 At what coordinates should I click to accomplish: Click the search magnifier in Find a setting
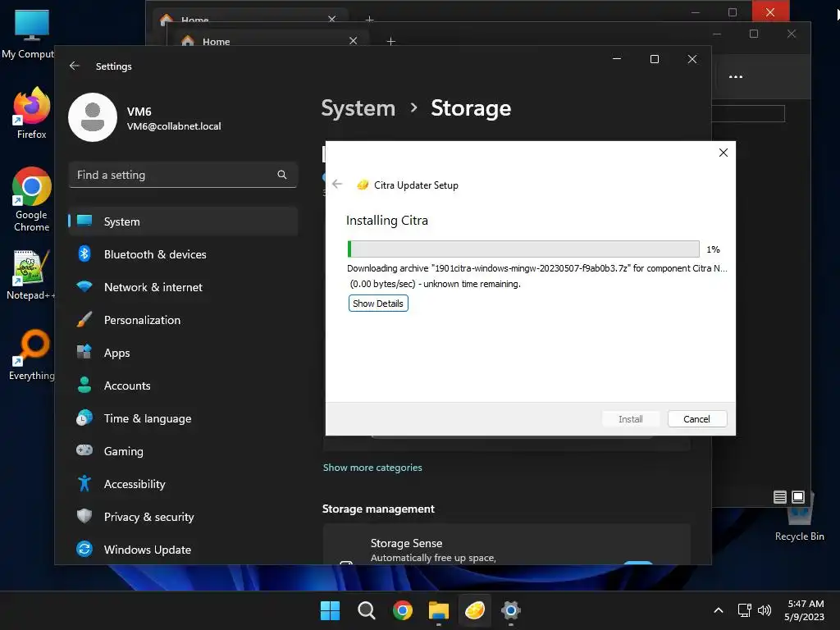coord(282,175)
